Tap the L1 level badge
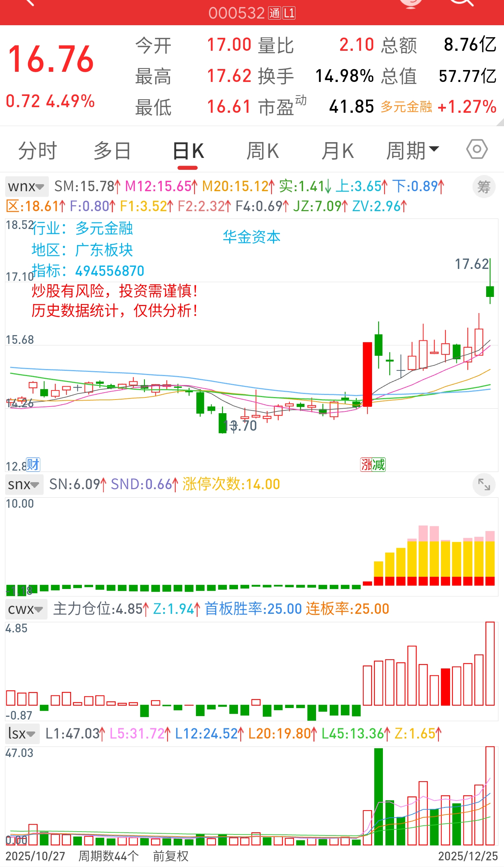 pyautogui.click(x=289, y=13)
